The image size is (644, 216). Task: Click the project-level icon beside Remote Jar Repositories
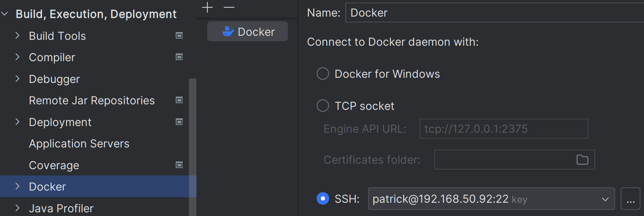(179, 100)
